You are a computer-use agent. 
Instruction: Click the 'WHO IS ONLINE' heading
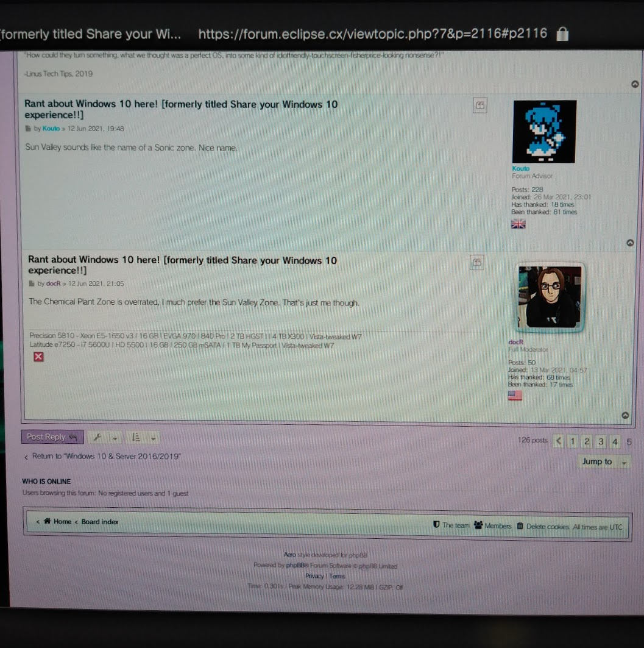pyautogui.click(x=46, y=482)
